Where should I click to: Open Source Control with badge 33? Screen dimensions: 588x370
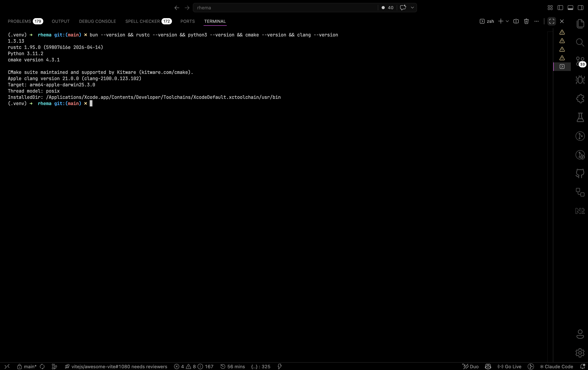pos(580,61)
